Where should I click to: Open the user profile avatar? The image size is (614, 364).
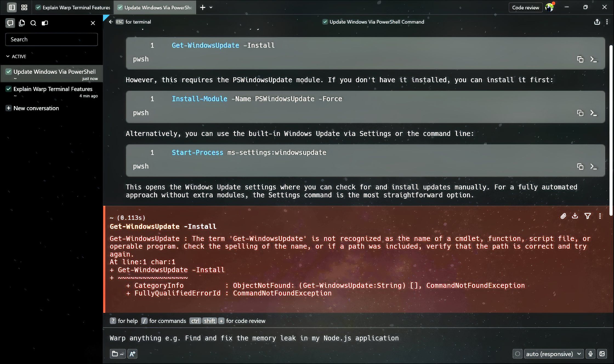click(549, 7)
